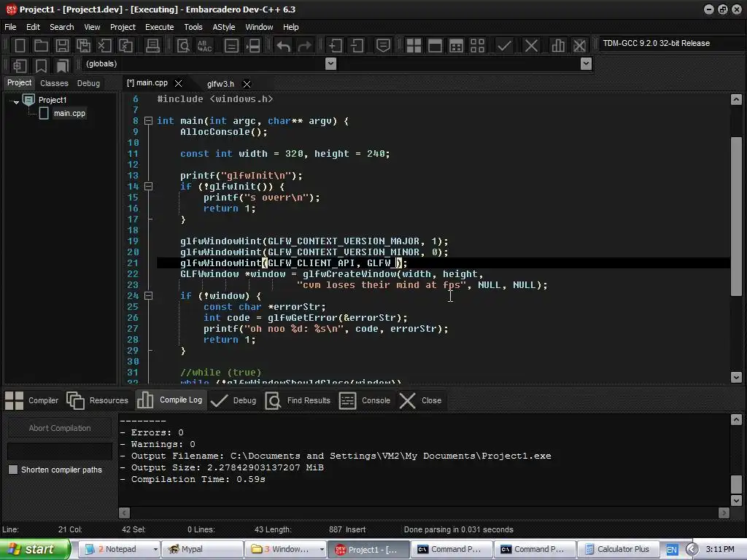This screenshot has width=747, height=560.
Task: Close the main.cpp editor tab
Action: (178, 83)
